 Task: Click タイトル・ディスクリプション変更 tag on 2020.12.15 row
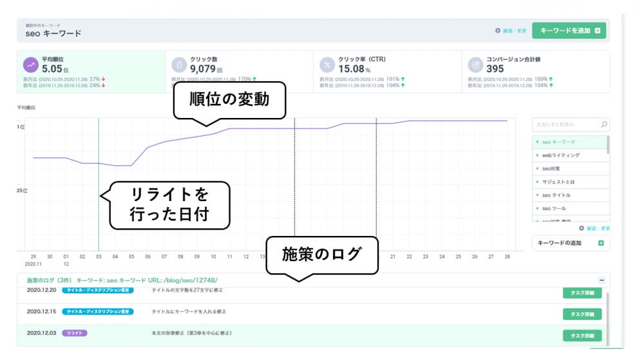click(98, 311)
